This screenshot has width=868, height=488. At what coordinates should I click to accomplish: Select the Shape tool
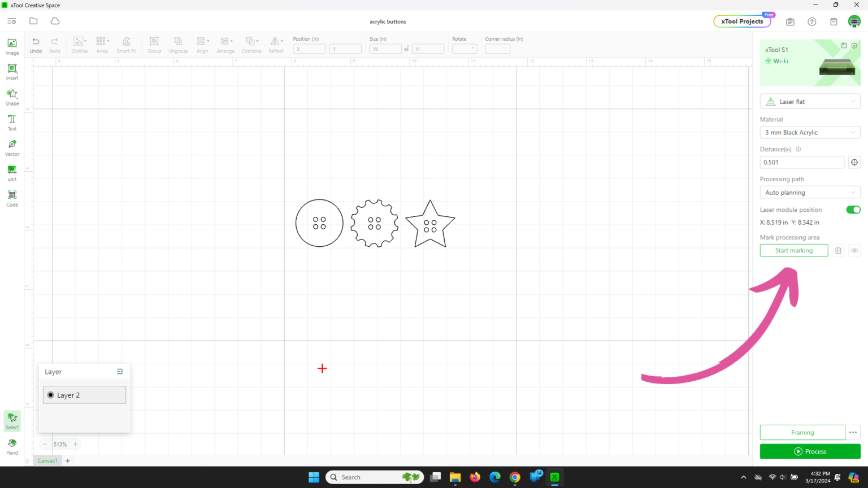click(12, 97)
